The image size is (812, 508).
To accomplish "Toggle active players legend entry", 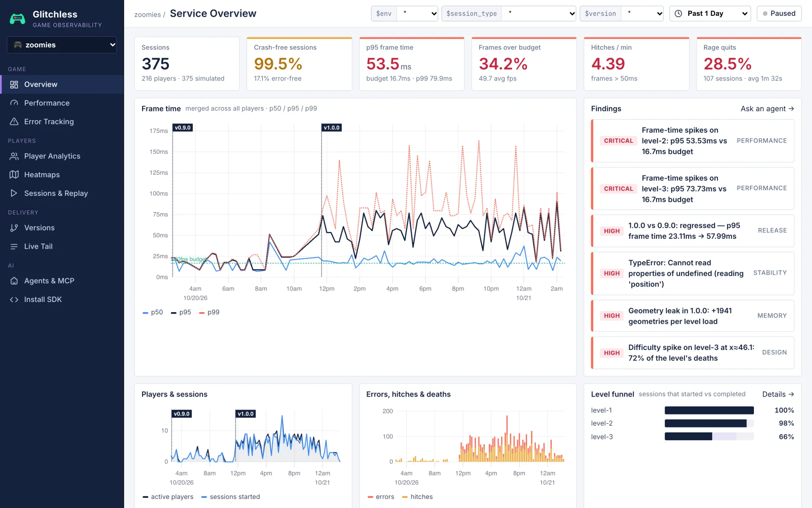I will point(168,497).
